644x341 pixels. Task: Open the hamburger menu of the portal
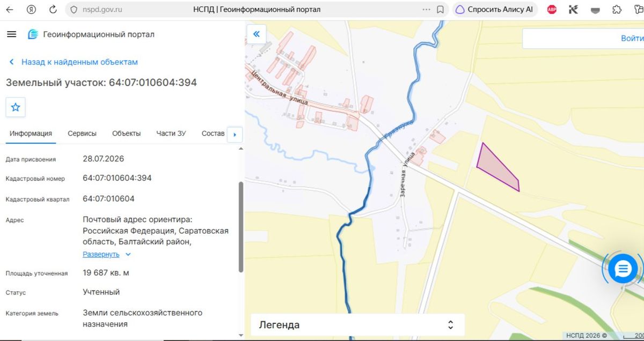(x=11, y=34)
